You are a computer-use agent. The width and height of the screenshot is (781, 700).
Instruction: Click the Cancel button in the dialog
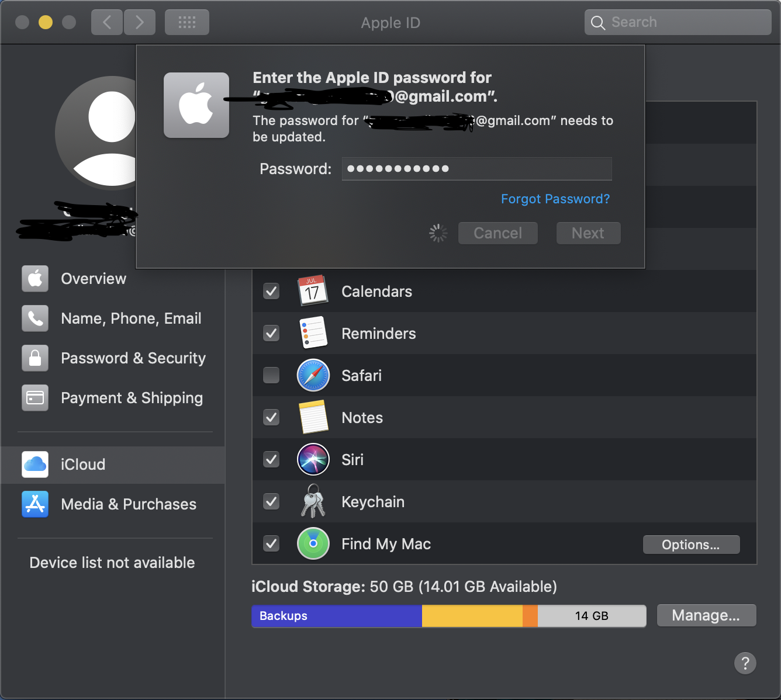[498, 233]
